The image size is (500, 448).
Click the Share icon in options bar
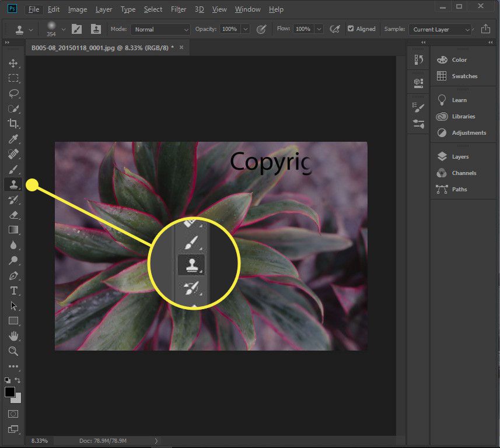tap(485, 29)
